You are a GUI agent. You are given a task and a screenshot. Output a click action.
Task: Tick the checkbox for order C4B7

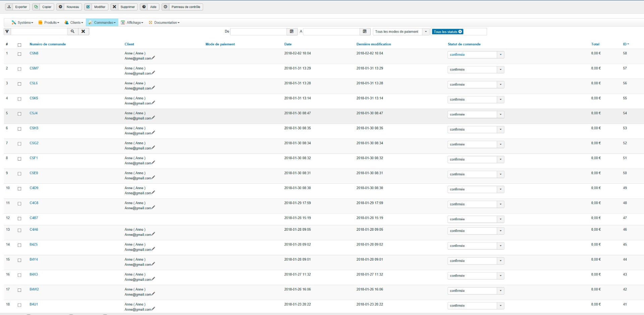click(x=19, y=218)
